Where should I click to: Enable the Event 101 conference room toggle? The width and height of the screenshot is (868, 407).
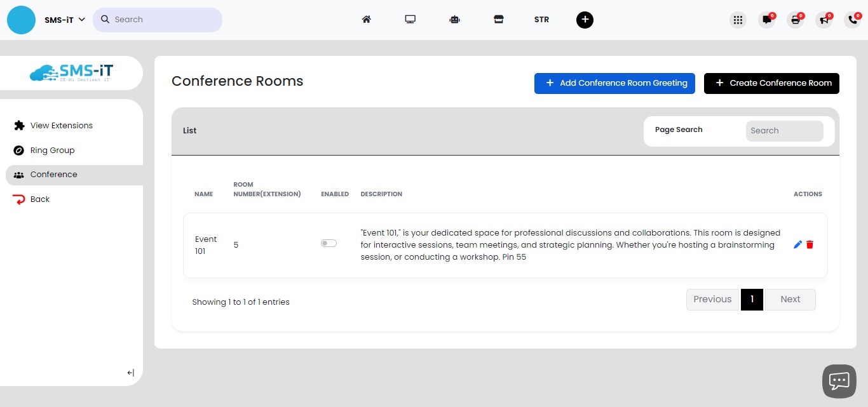(x=329, y=243)
